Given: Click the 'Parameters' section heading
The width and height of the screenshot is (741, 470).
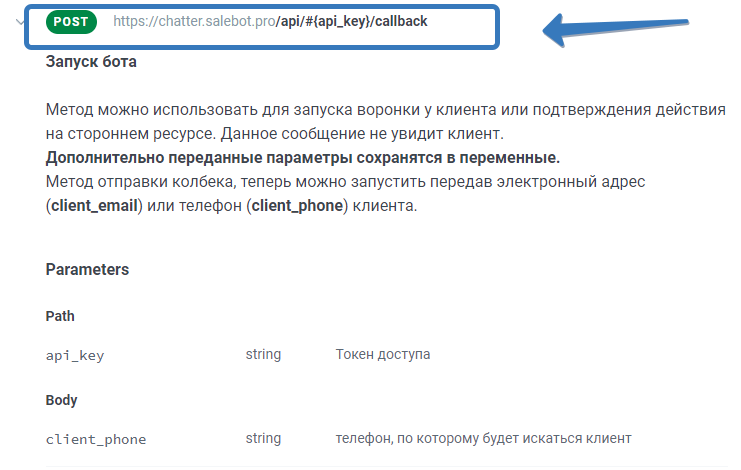Looking at the screenshot, I should click(87, 270).
